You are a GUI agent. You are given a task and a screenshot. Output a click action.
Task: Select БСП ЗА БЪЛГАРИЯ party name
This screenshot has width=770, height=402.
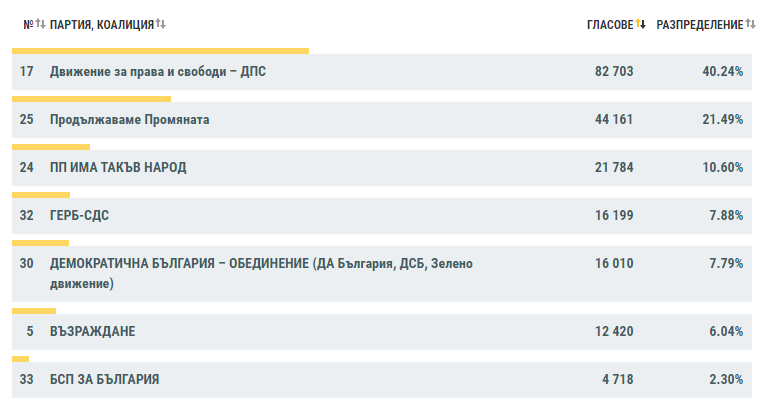click(105, 379)
